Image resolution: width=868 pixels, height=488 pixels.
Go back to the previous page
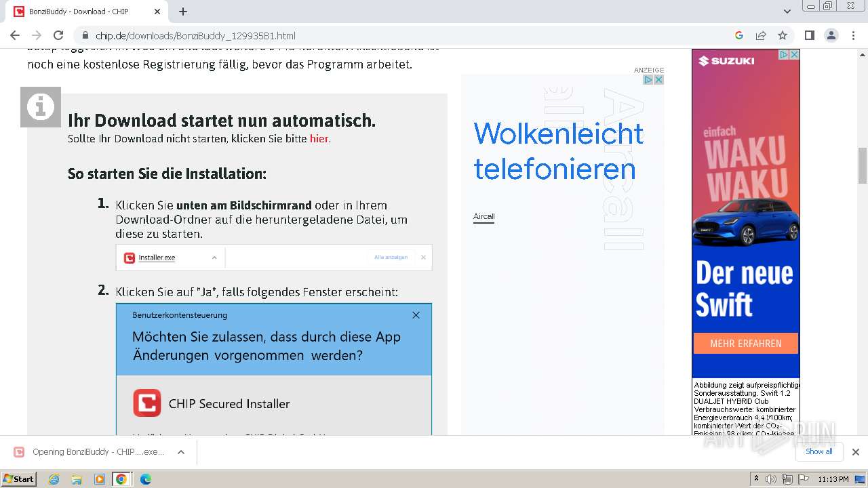(x=15, y=35)
